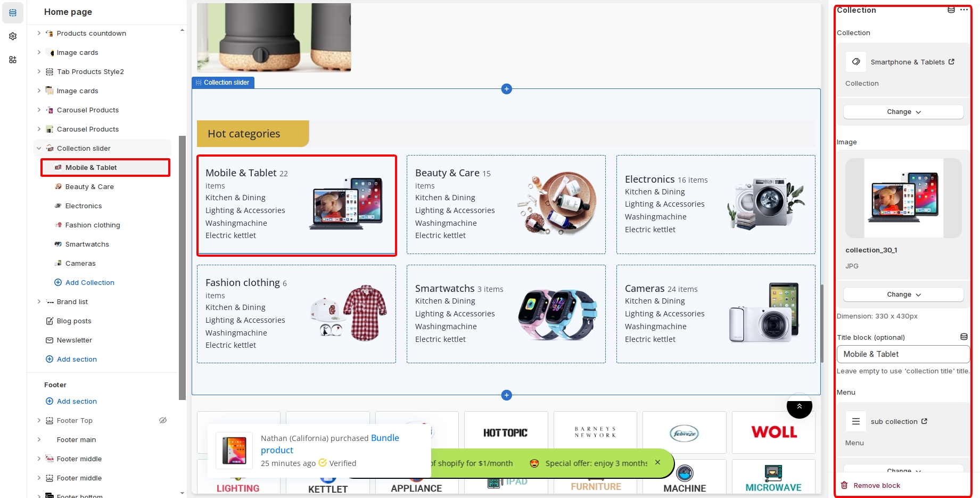Select the Newsletter section
This screenshot has width=980, height=498.
tap(74, 340)
